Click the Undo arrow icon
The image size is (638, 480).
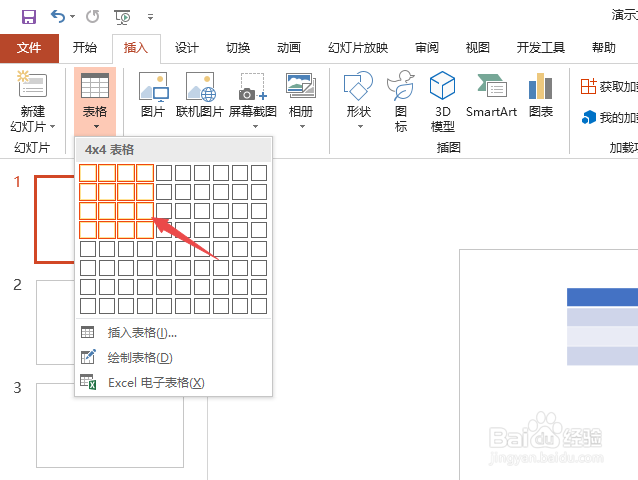point(57,17)
